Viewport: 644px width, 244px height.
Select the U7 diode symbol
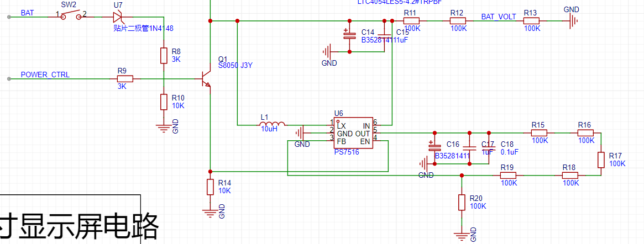(118, 17)
